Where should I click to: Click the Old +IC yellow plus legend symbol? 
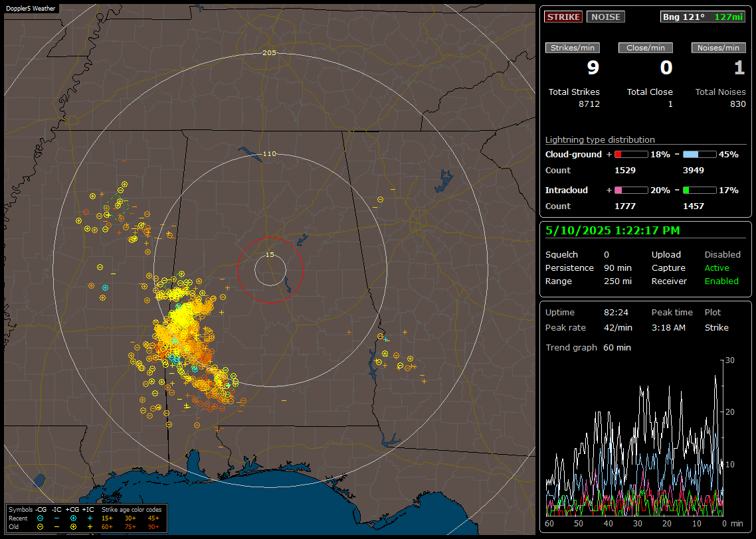coord(90,527)
